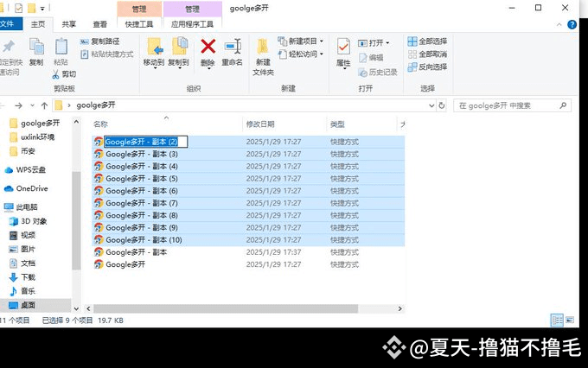The width and height of the screenshot is (588, 368).
Task: Switch to the View (查看) ribbon tab
Action: click(100, 25)
